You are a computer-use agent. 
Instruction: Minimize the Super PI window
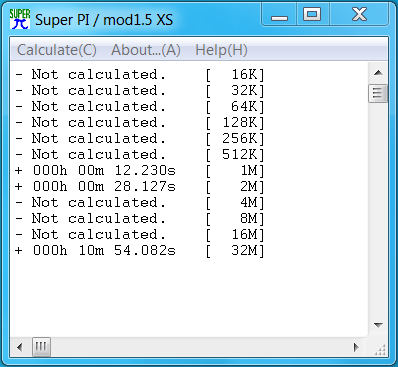point(279,15)
